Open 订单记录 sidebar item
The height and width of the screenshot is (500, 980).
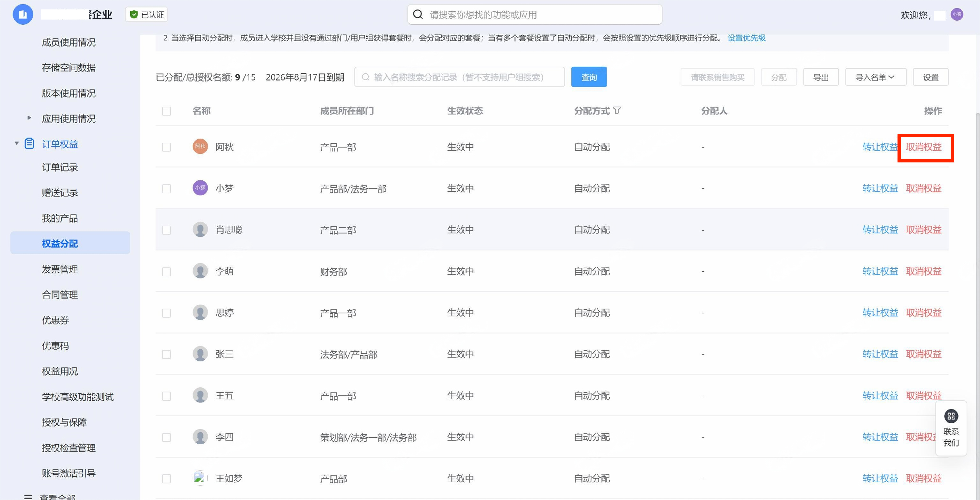60,167
